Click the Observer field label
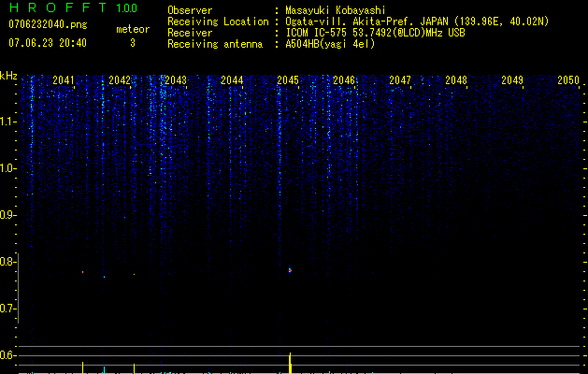The image size is (588, 374). click(190, 10)
